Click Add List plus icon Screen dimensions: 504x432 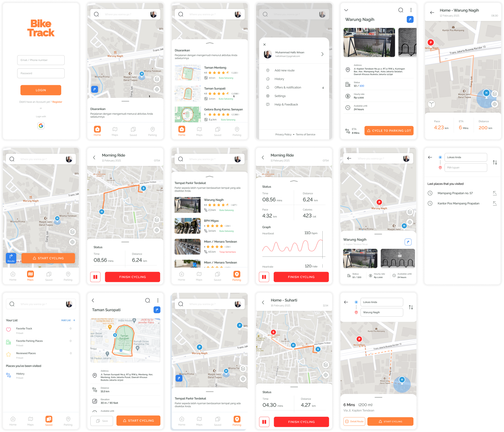74,320
